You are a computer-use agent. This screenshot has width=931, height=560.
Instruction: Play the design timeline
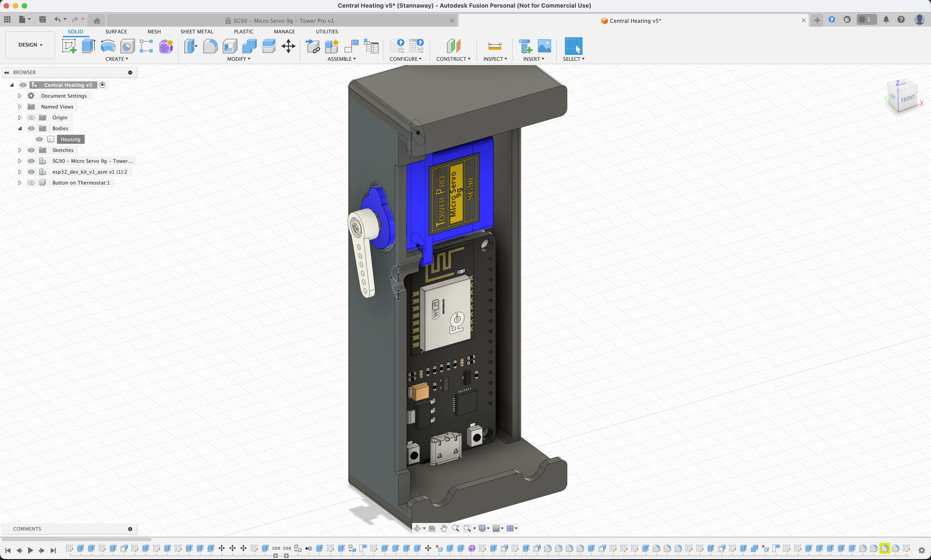click(x=31, y=550)
